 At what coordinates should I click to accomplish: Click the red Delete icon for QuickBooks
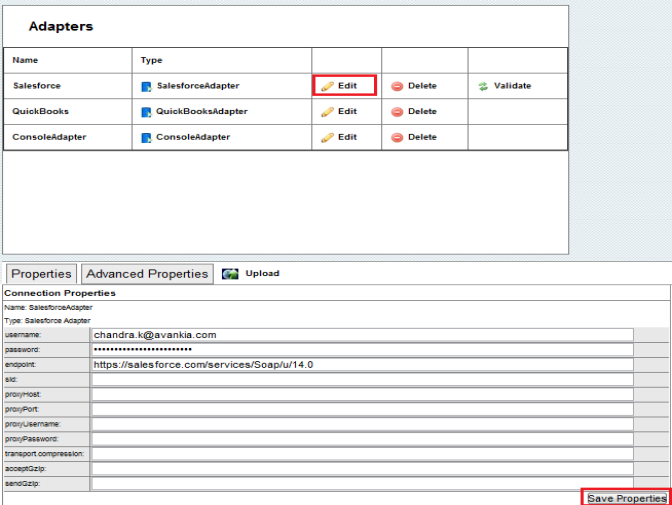(x=397, y=112)
